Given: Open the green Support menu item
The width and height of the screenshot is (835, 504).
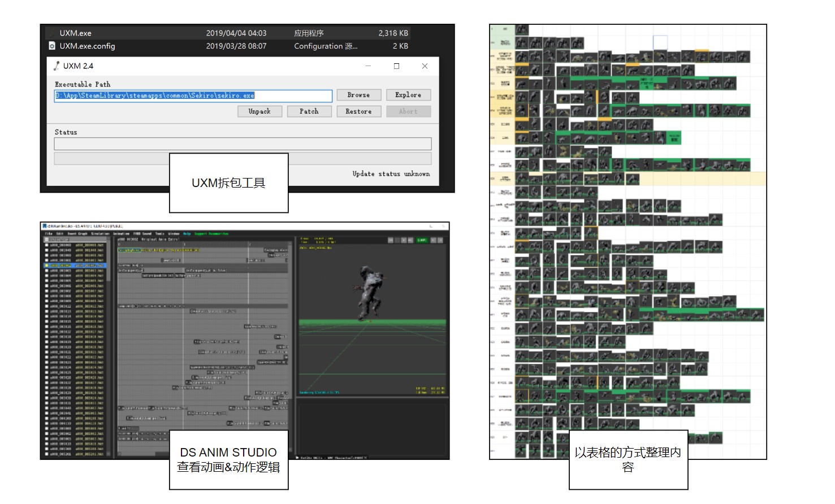Looking at the screenshot, I should click(x=211, y=233).
